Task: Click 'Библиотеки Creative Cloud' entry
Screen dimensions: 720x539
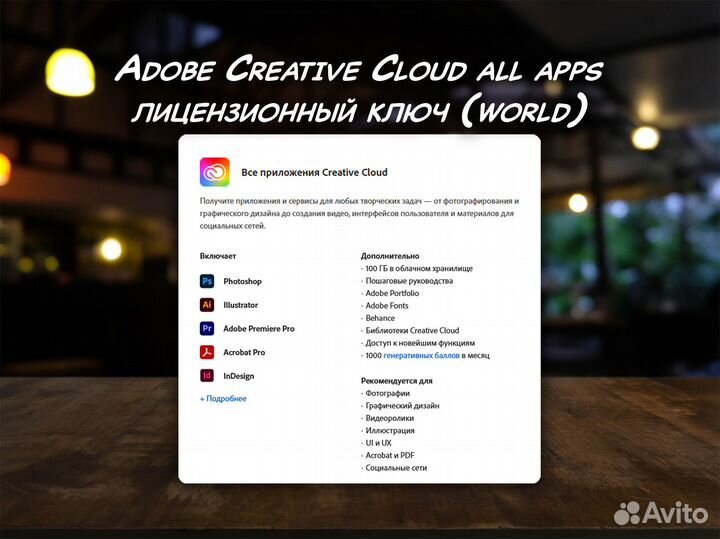Action: [x=410, y=330]
